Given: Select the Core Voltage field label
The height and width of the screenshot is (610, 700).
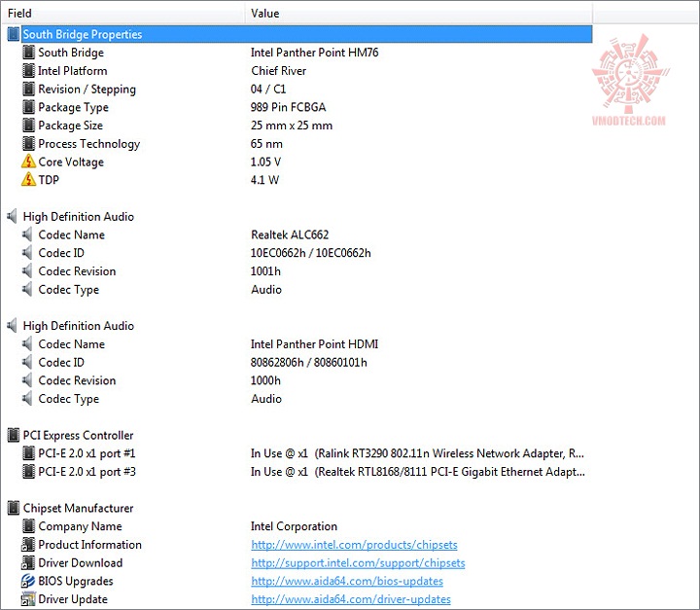Looking at the screenshot, I should [x=71, y=161].
